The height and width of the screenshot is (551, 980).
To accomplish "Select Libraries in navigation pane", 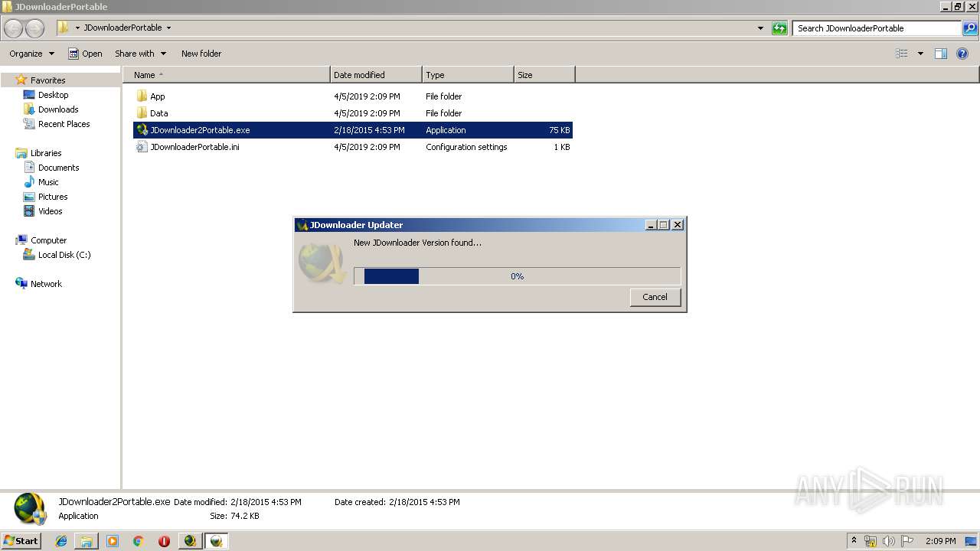I will [x=46, y=153].
